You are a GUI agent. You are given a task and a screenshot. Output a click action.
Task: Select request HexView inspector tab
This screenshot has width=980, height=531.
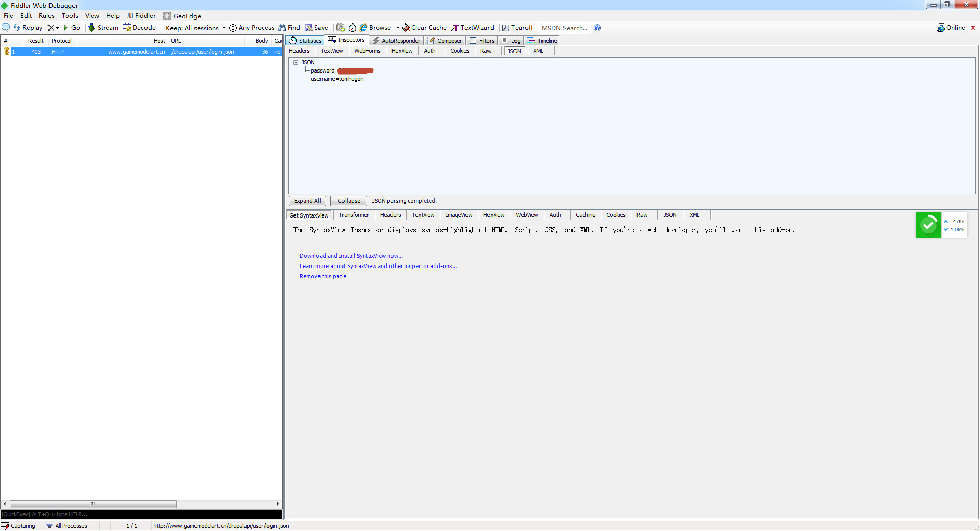coord(402,51)
